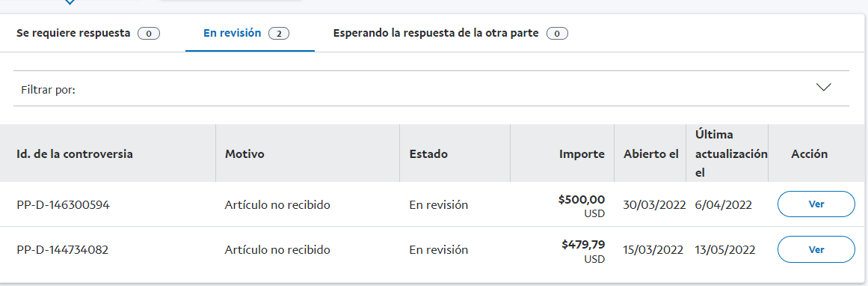868x286 pixels.
Task: Open dispute ID PP-D-146300594
Action: [63, 205]
